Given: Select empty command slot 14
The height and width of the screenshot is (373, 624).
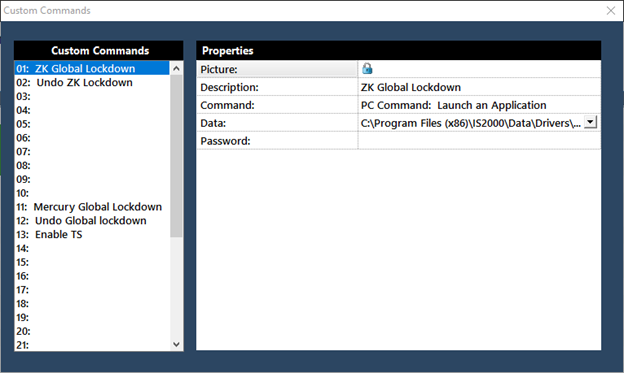Looking at the screenshot, I should (x=92, y=248).
